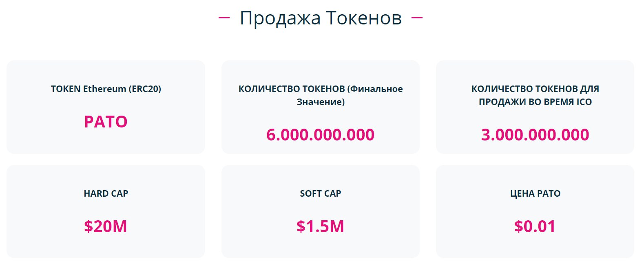The height and width of the screenshot is (272, 644).
Task: Click the TOKEN Ethereum (ERC20) label
Action: (106, 89)
